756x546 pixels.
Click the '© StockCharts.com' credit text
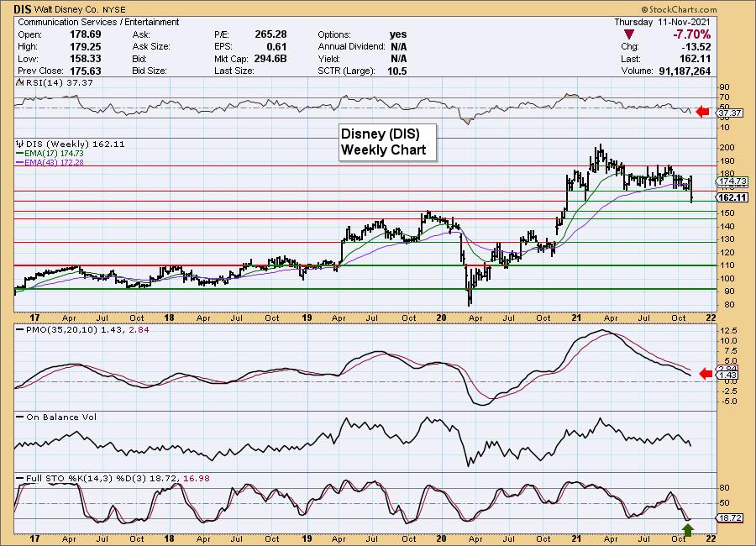[679, 9]
